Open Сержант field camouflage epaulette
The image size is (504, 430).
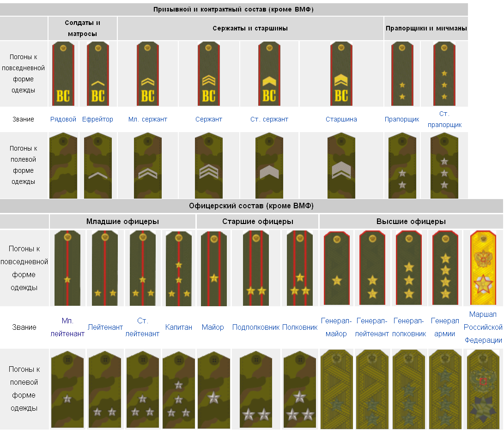pos(209,165)
